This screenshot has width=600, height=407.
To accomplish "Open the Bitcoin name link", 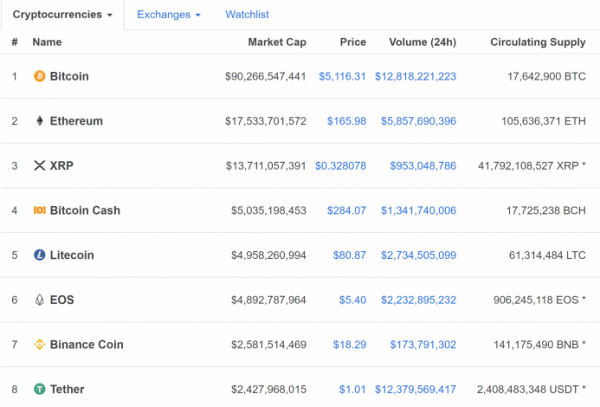I will (x=69, y=76).
